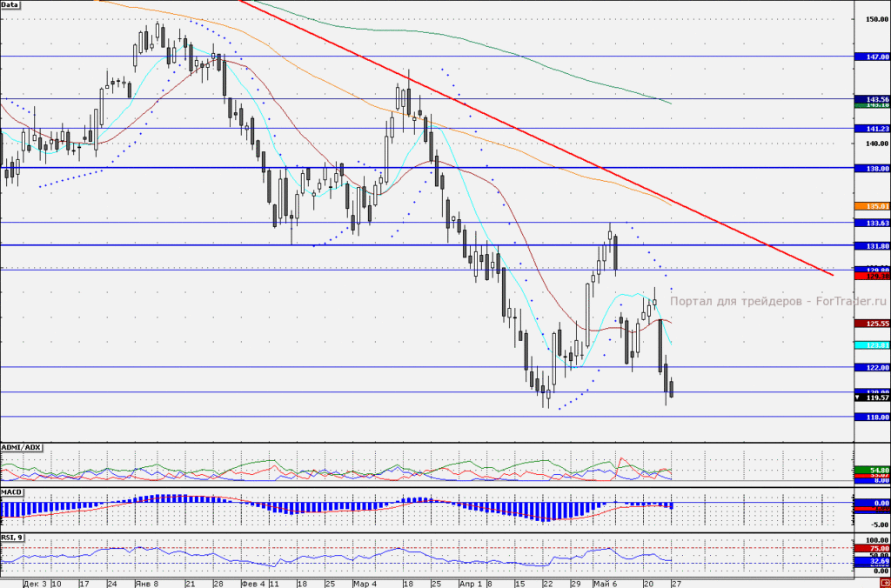Select the RSI, 9 indicator label

(x=12, y=538)
